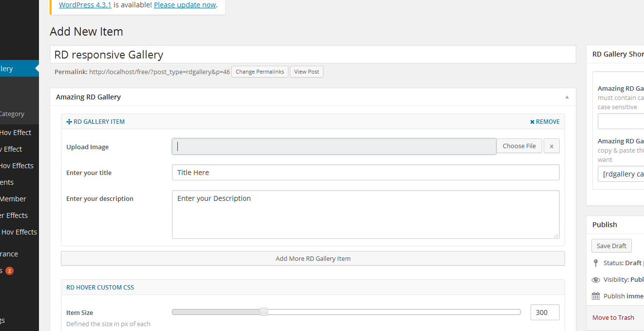Screen dimensions: 644x331
Task: Click the move icon beside RD GALLERY ITEM
Action: 69,122
